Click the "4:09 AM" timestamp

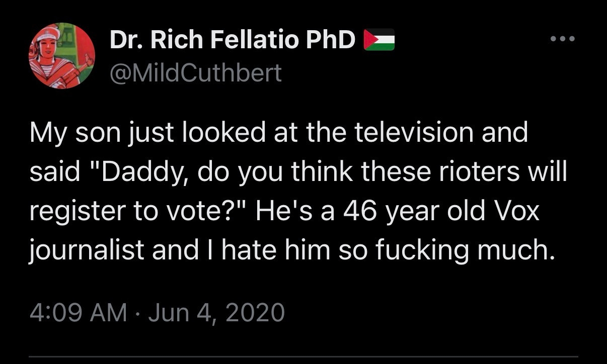(78, 312)
